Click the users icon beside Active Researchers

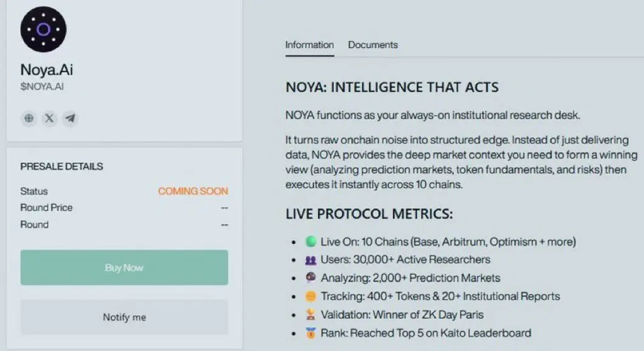[311, 260]
